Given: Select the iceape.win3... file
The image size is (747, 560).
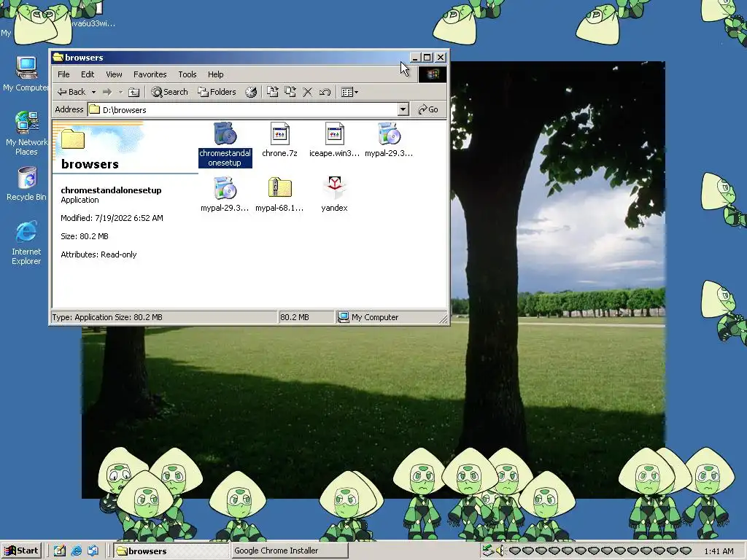Looking at the screenshot, I should pyautogui.click(x=334, y=140).
